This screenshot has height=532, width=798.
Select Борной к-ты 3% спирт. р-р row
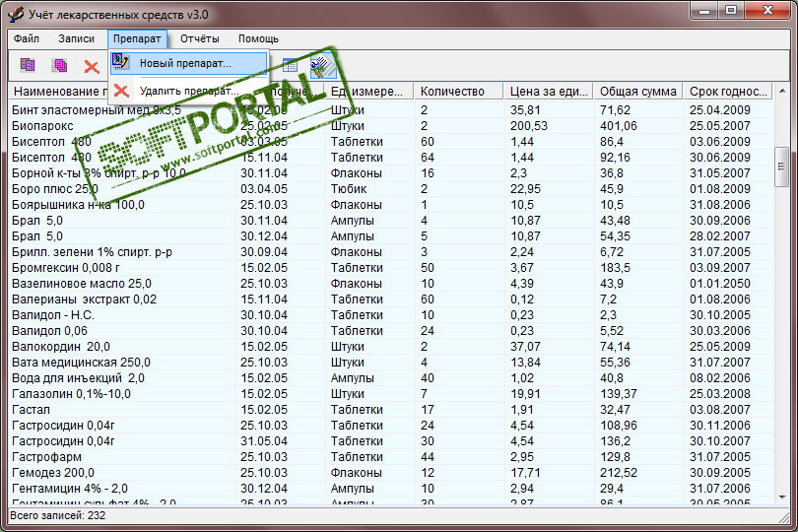click(391, 173)
